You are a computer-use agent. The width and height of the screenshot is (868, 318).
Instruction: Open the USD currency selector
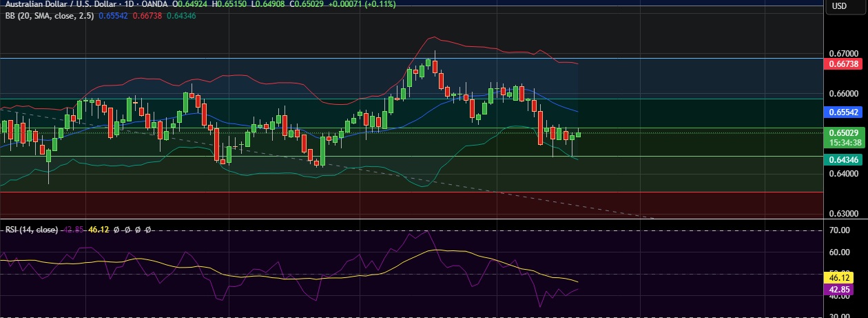(839, 6)
